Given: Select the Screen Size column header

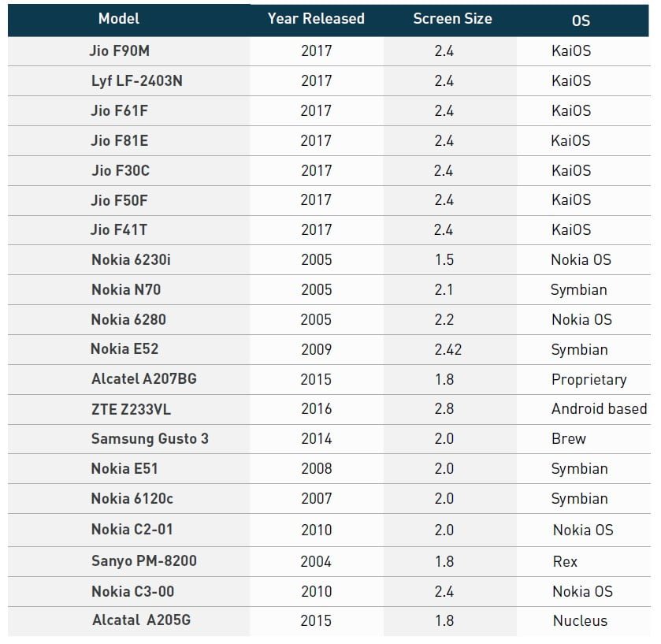Looking at the screenshot, I should (452, 19).
